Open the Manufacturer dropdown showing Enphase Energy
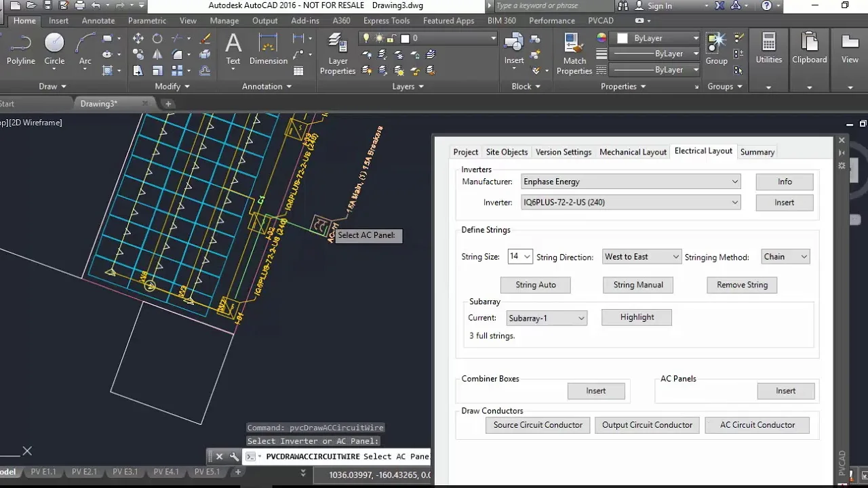868x488 pixels. pyautogui.click(x=631, y=182)
